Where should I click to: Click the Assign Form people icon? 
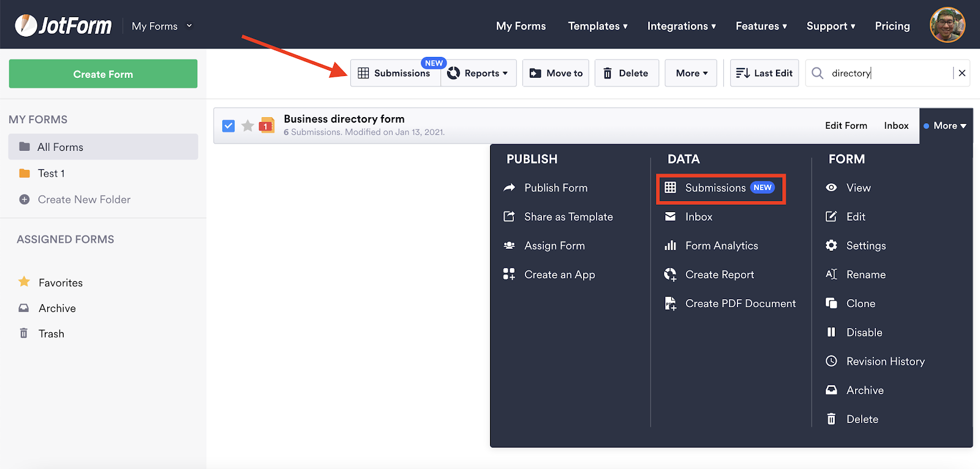click(509, 245)
